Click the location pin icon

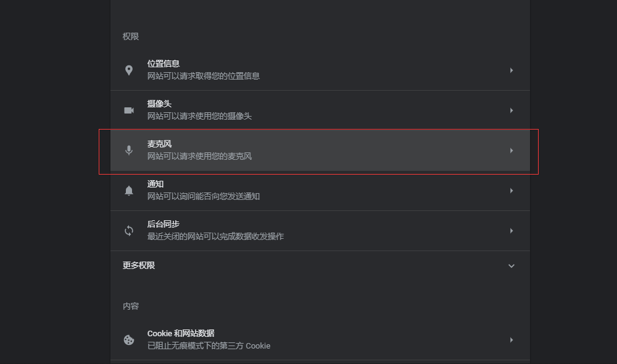129,70
